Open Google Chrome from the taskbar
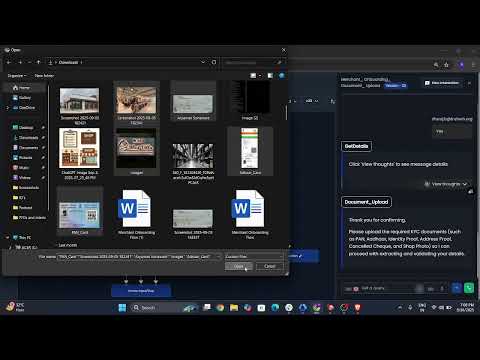The width and height of the screenshot is (480, 360). pos(220,307)
